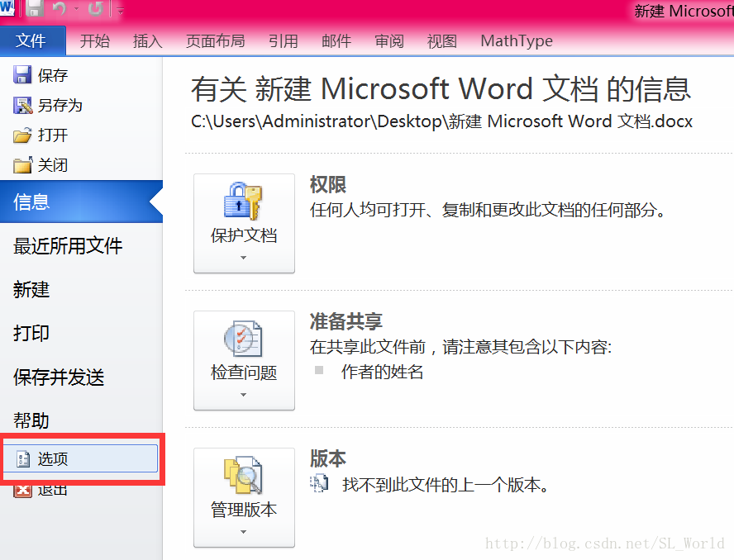Image resolution: width=734 pixels, height=560 pixels.
Task: Open the 引用 (References) tab
Action: (284, 41)
